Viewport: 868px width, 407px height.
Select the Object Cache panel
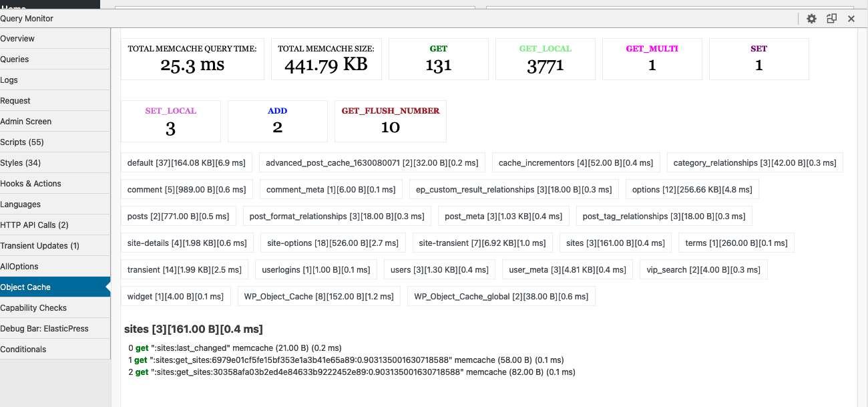[x=55, y=287]
